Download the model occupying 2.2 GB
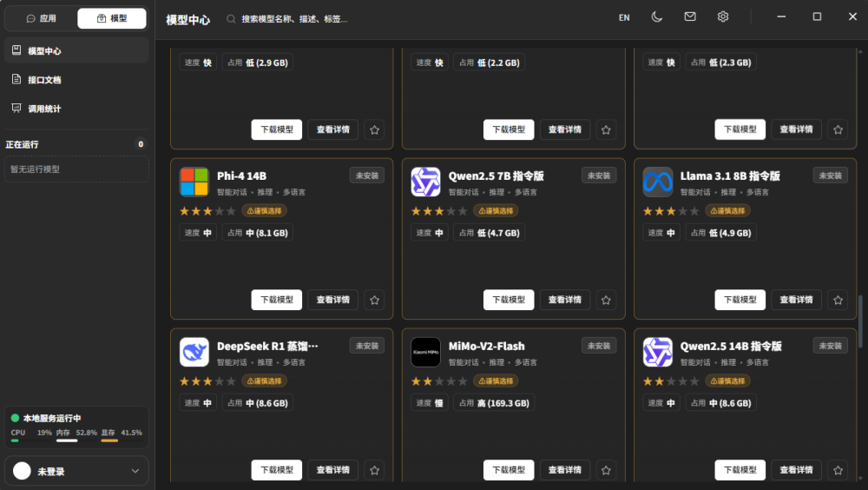This screenshot has height=490, width=868. coord(509,129)
